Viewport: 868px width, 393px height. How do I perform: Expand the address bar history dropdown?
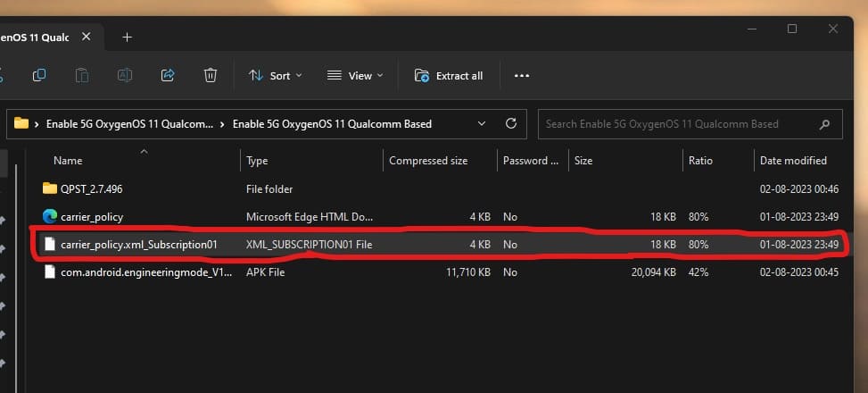pos(482,123)
